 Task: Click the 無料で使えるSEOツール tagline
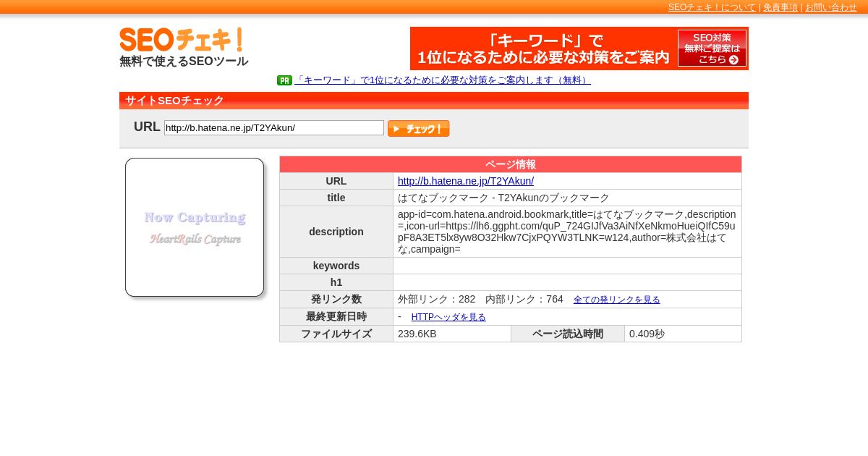click(x=184, y=62)
